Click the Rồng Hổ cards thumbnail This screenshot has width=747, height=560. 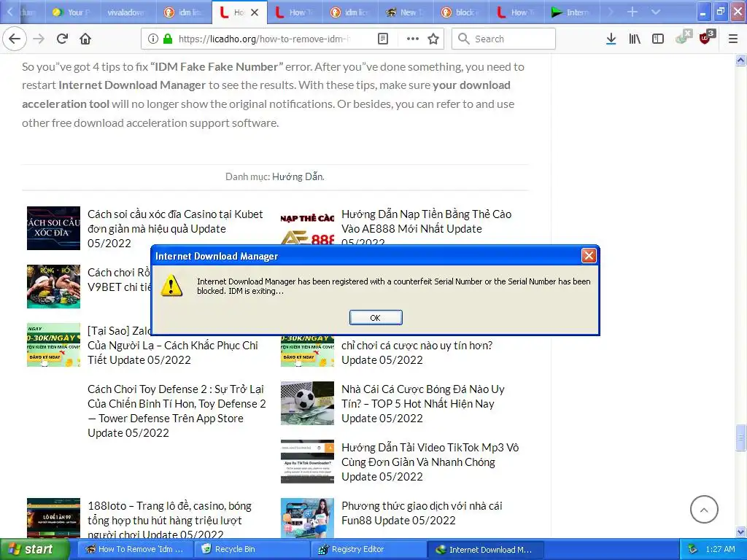[x=53, y=286]
